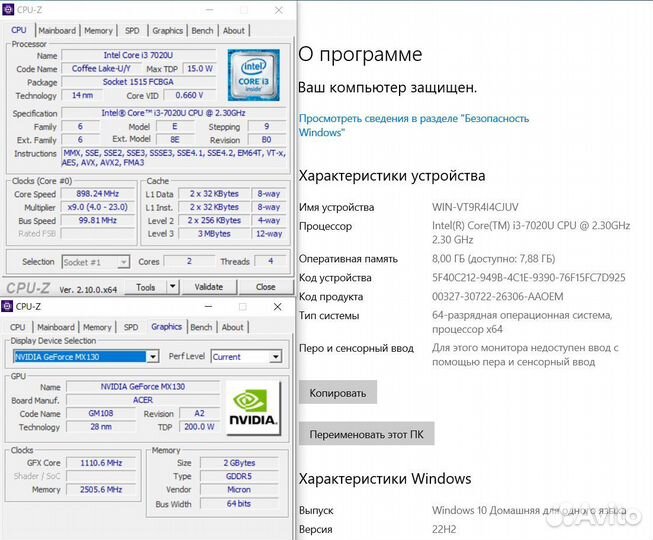This screenshot has height=540, width=653.
Task: Open the Memory tab in top CPU-Z window
Action: coord(98,30)
